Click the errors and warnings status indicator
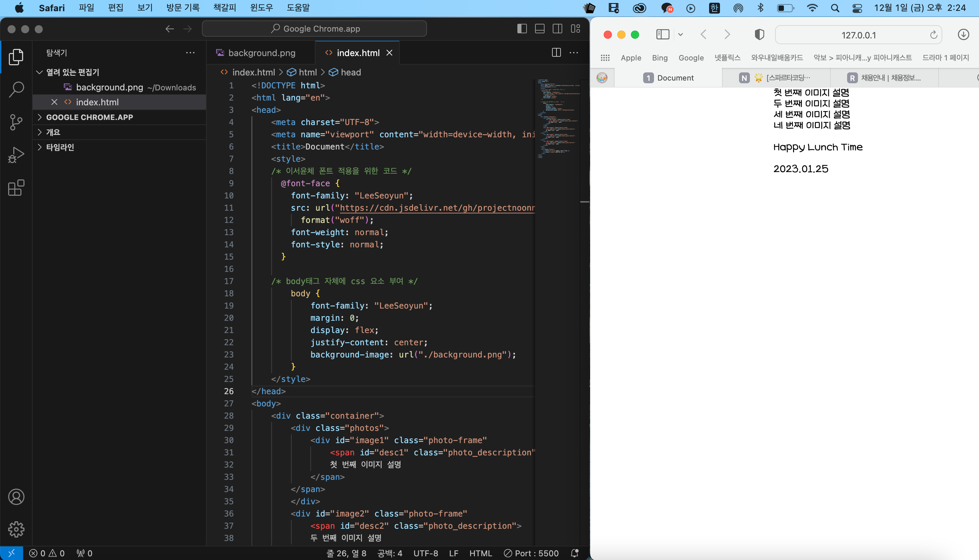 tap(47, 553)
